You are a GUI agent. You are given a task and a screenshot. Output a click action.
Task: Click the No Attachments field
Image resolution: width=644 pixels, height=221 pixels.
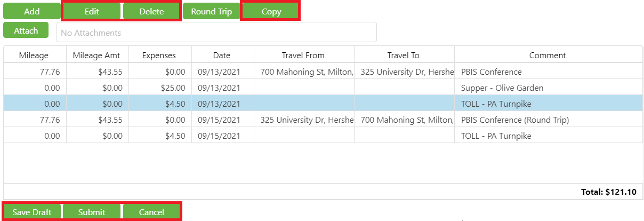(216, 33)
